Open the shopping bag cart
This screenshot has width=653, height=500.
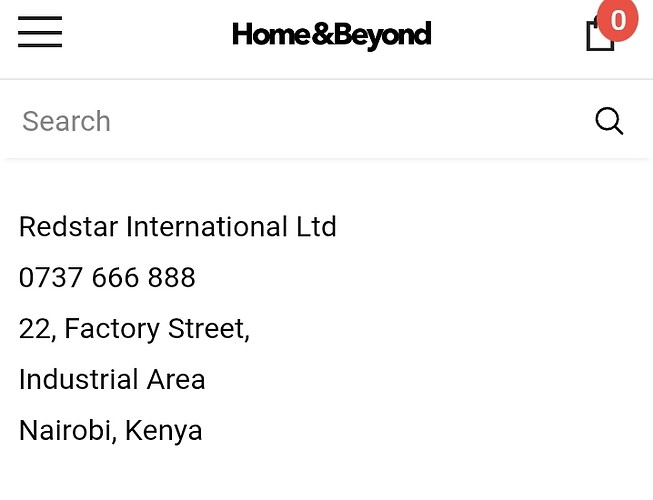(x=599, y=37)
